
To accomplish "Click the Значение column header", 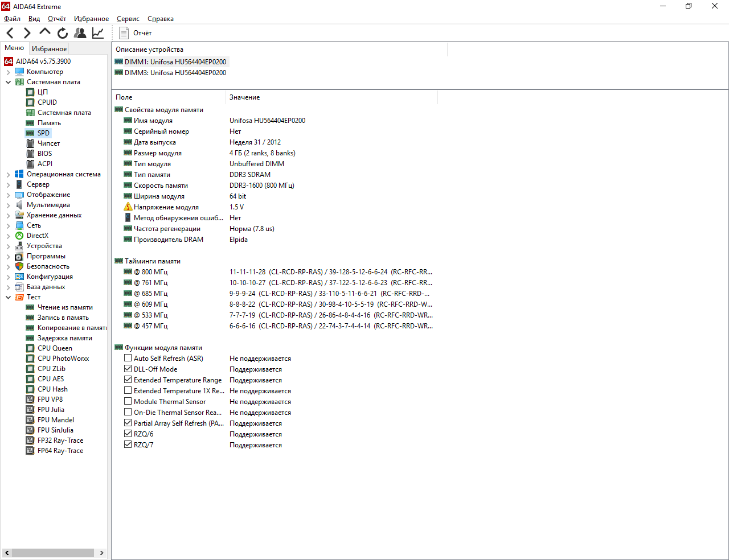I will tap(332, 97).
